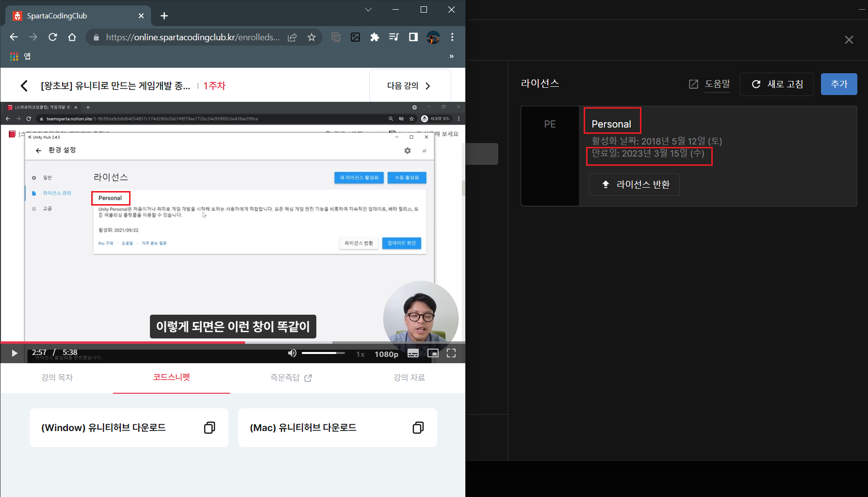The width and height of the screenshot is (868, 497).
Task: Close the SpartaCodingClub tab
Action: click(x=141, y=16)
